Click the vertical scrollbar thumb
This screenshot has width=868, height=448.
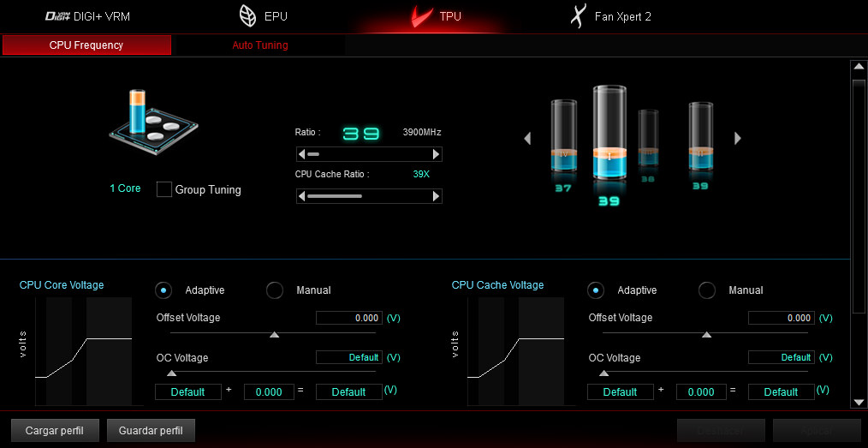(859, 196)
